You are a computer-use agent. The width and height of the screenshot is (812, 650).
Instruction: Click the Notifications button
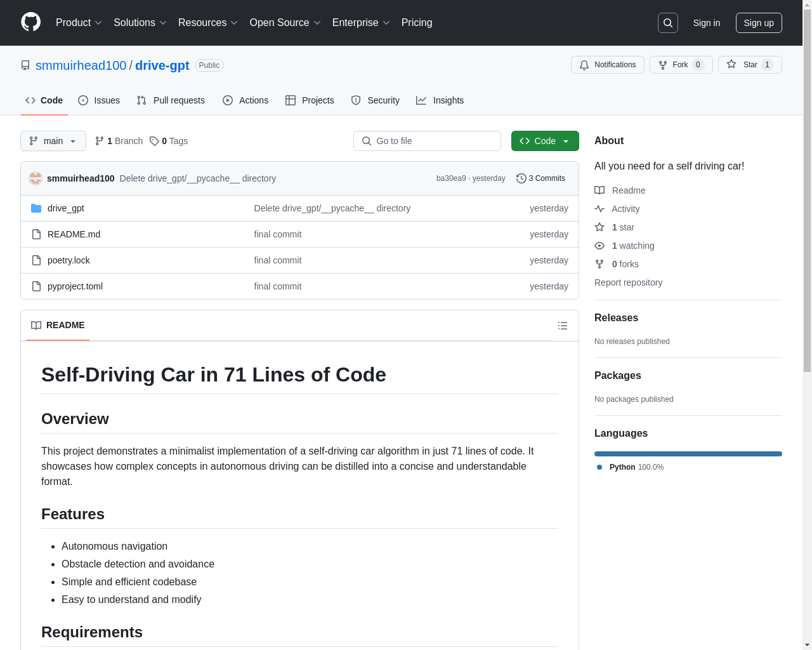608,65
